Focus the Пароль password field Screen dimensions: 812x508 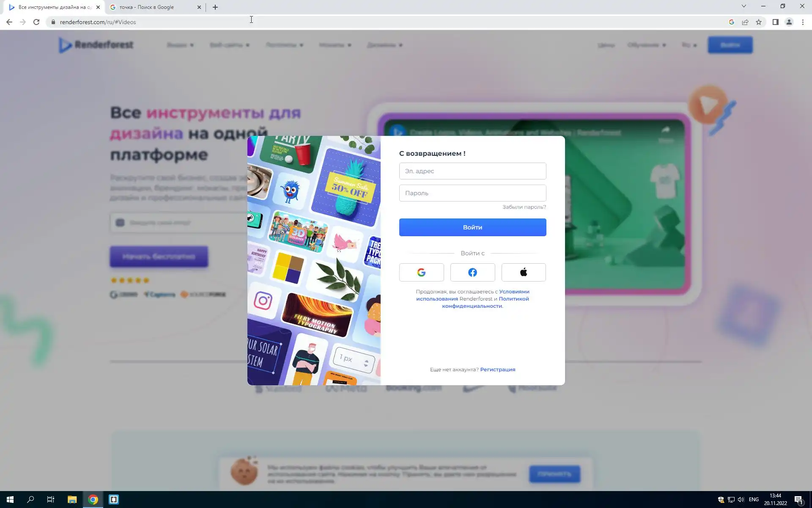[472, 193]
